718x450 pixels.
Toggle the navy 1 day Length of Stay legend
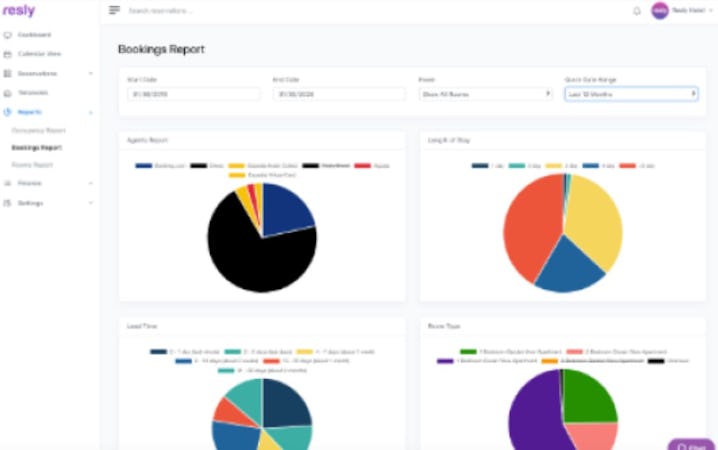coord(488,166)
